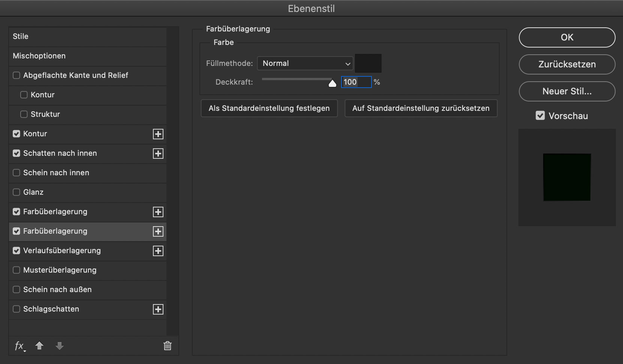Enable the Schein nach außen checkbox
The height and width of the screenshot is (364, 623).
(16, 289)
